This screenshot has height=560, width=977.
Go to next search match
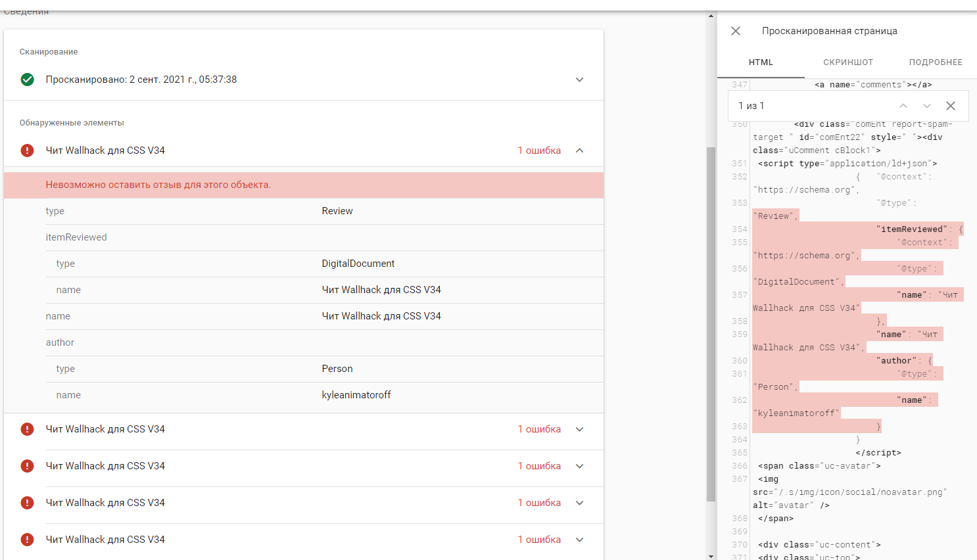[927, 106]
